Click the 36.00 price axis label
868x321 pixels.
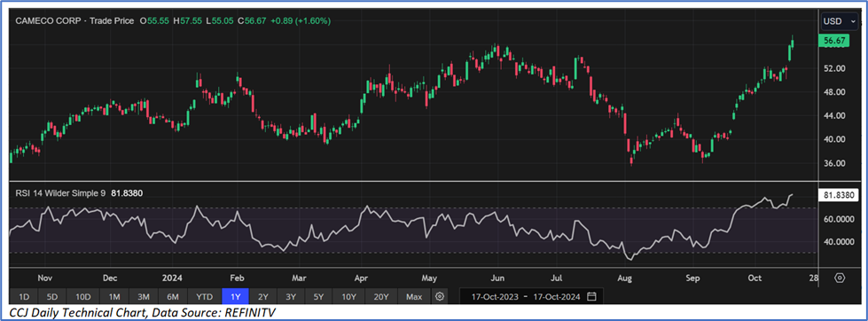(834, 163)
